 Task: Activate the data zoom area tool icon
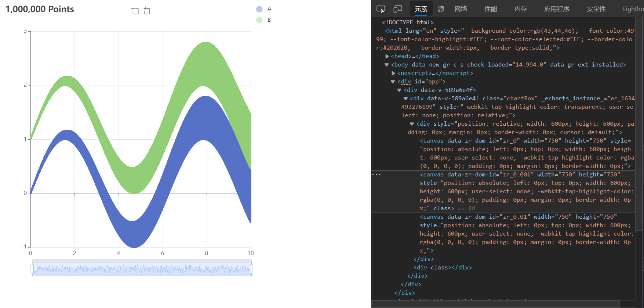(x=135, y=11)
